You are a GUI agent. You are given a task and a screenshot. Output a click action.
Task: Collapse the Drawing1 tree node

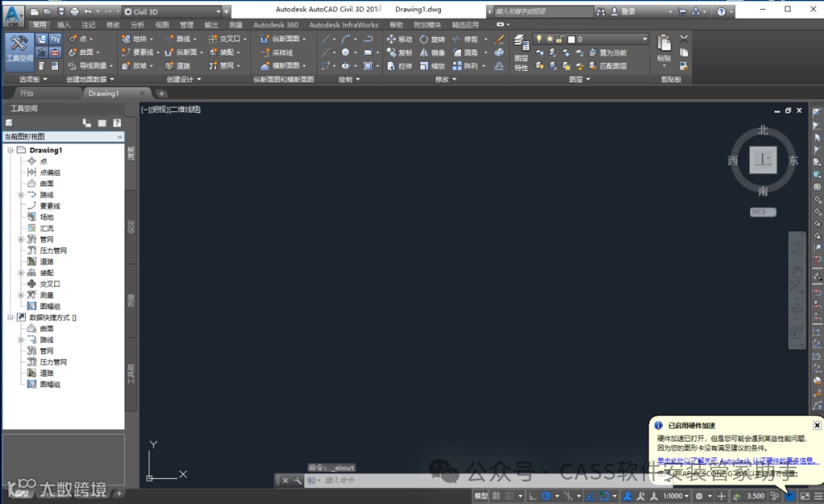[x=10, y=150]
